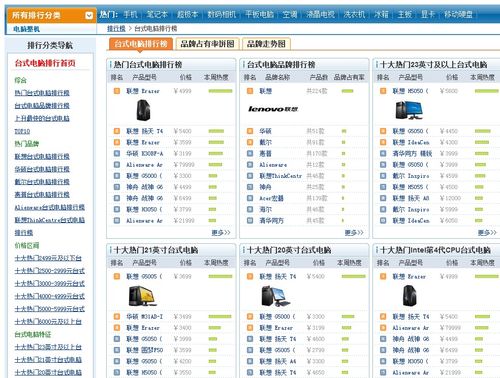Open 平板电脑 category
500x378 pixels.
(259, 15)
